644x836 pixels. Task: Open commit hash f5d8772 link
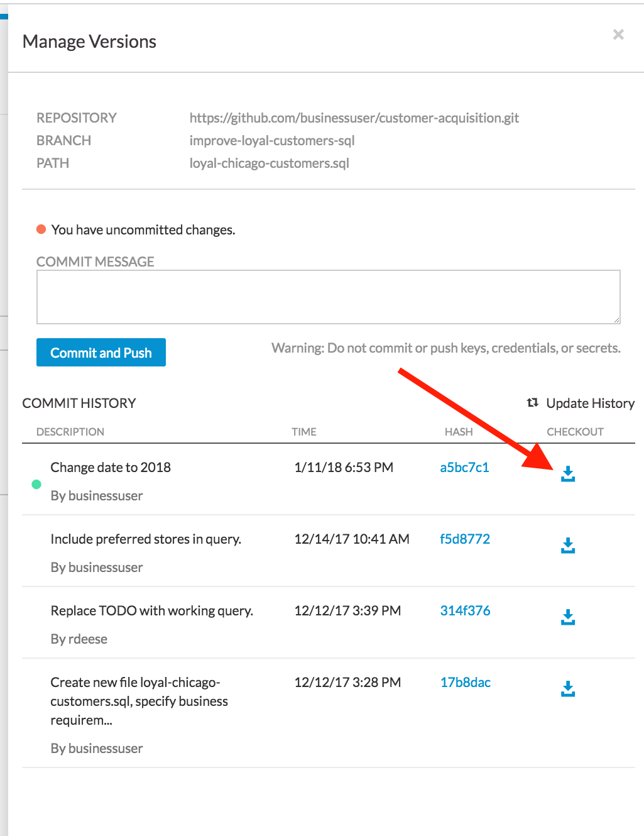464,539
